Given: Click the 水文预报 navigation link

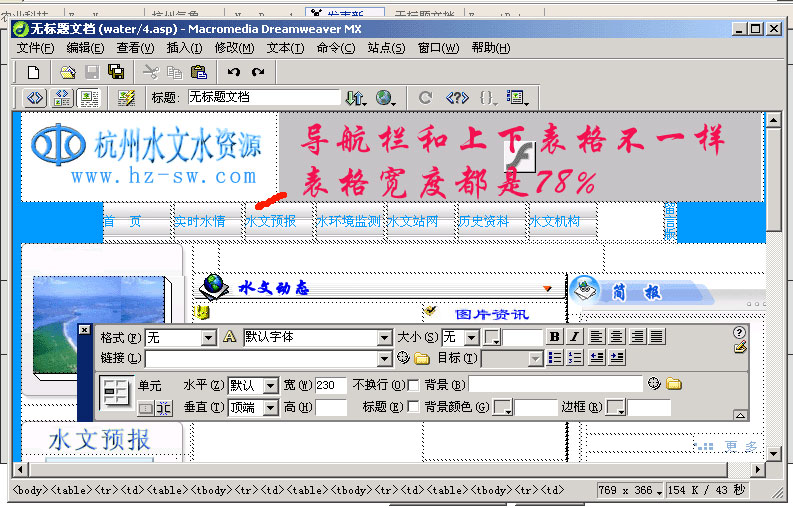Looking at the screenshot, I should [x=272, y=221].
